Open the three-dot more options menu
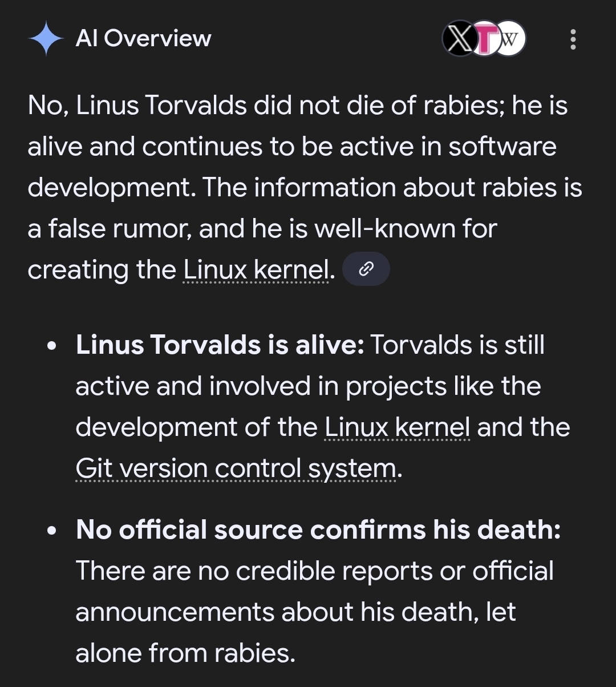The width and height of the screenshot is (616, 687). pyautogui.click(x=573, y=39)
